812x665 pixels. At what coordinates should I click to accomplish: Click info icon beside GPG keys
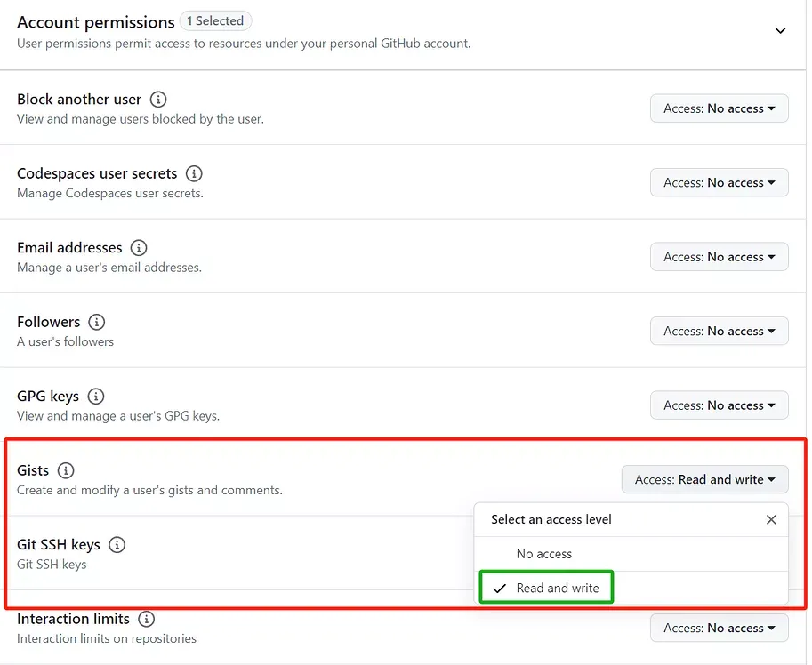(96, 397)
